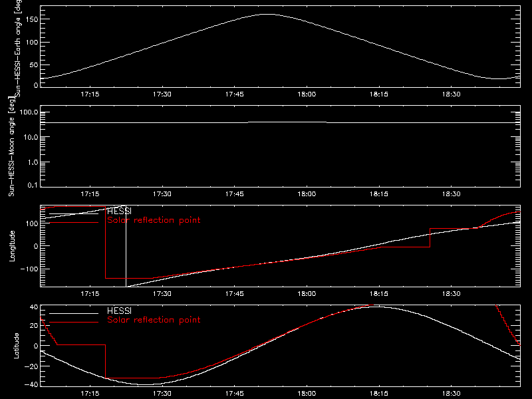532x399 pixels.
Task: Click the 18:30 label under Moon angle plot
Action: 452,194
